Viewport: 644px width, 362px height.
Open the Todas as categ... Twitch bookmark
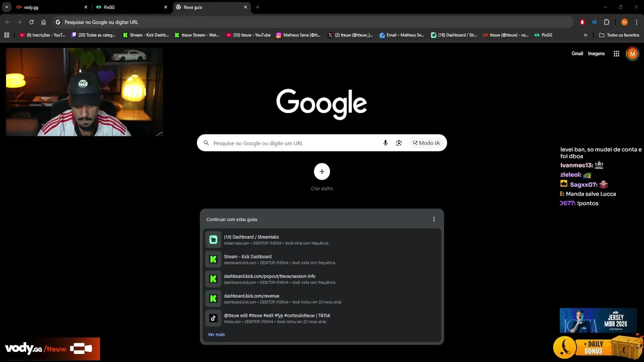(x=94, y=35)
